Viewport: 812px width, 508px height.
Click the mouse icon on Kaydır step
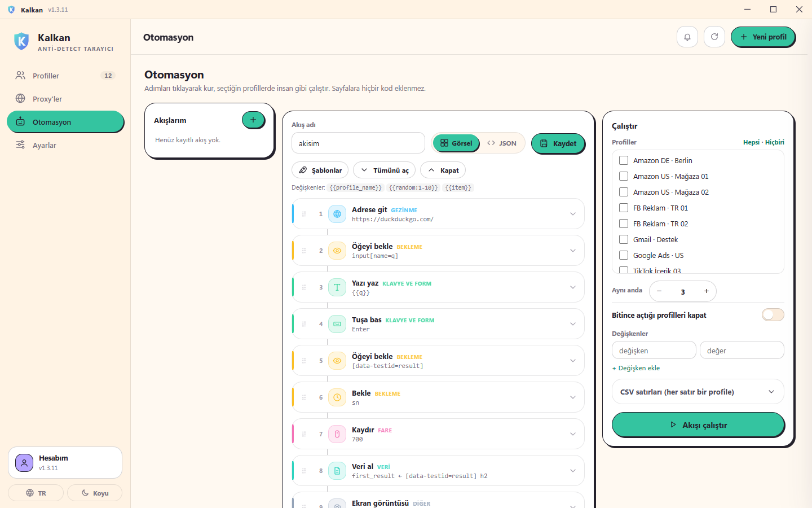[x=337, y=434]
